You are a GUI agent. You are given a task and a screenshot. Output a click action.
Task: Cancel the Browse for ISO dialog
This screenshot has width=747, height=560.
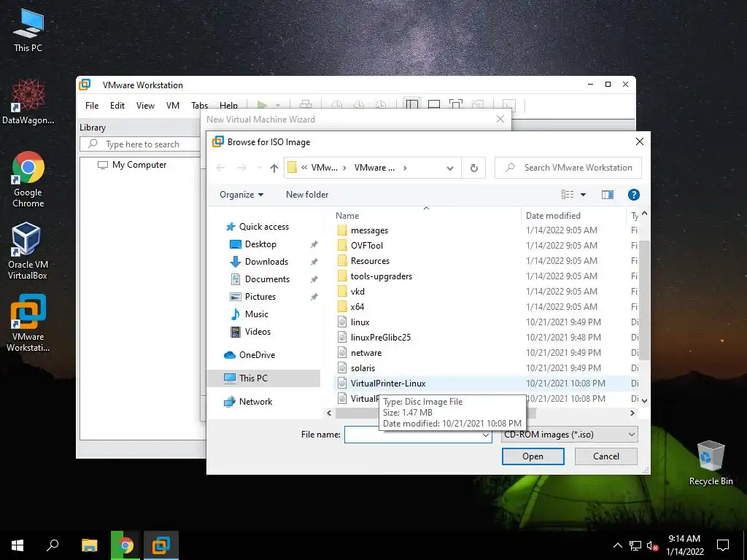tap(606, 456)
